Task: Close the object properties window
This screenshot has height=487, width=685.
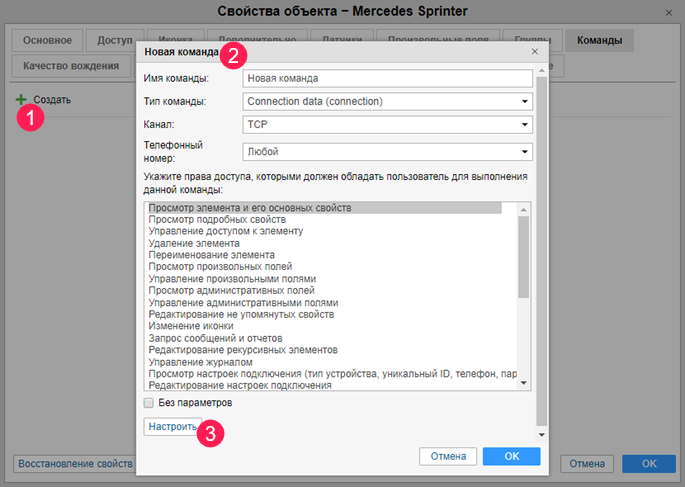Action: [667, 11]
